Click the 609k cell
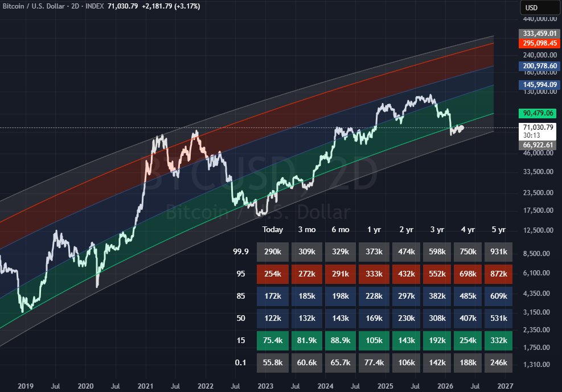Screen dimensions: 562x392 (x=499, y=296)
